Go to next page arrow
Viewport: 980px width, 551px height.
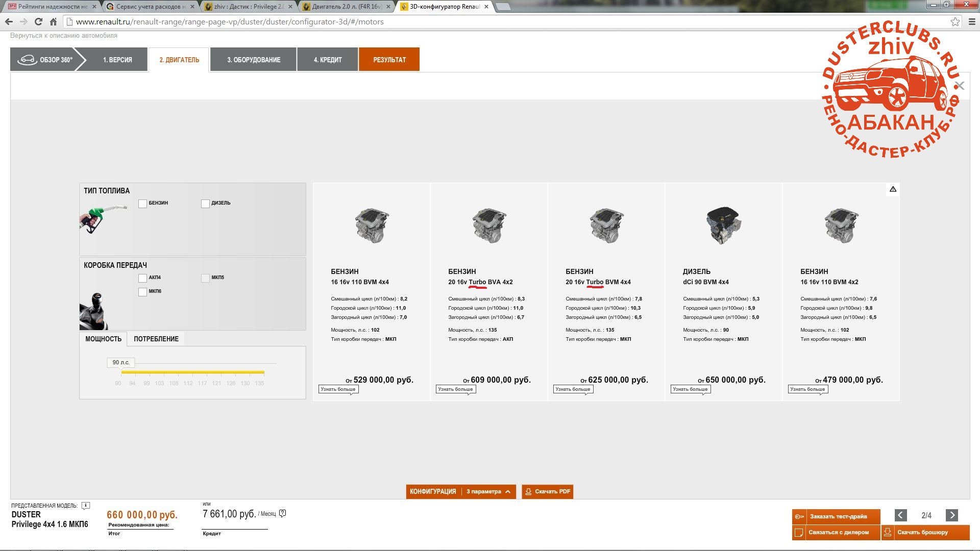(951, 515)
